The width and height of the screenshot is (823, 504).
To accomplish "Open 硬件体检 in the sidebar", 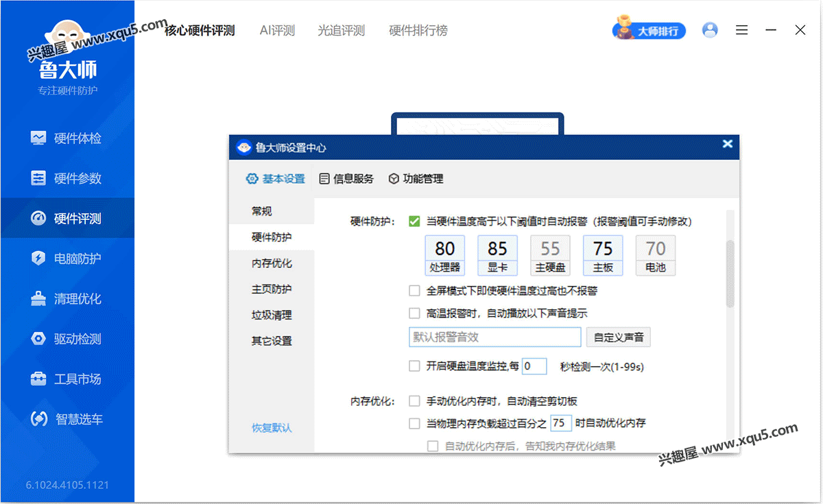I will coord(67,139).
